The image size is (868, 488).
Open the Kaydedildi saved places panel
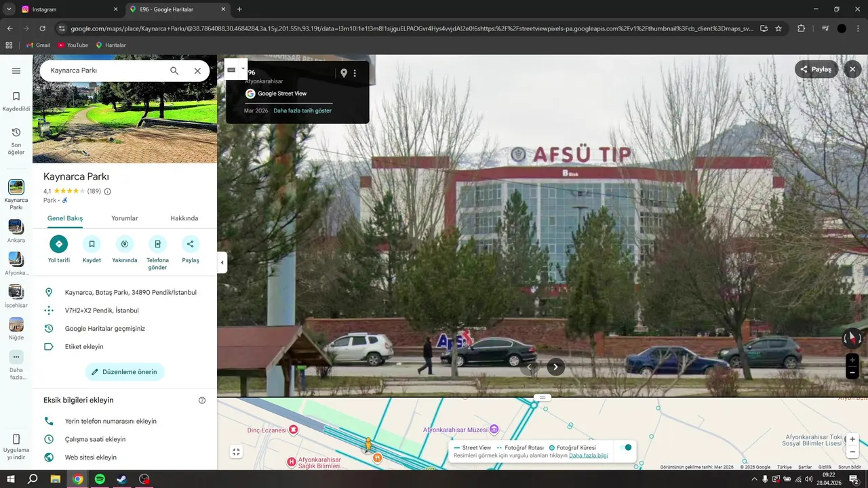[16, 101]
